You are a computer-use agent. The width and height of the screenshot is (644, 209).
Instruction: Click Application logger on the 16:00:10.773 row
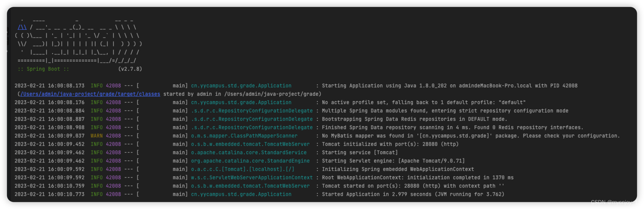click(x=241, y=194)
